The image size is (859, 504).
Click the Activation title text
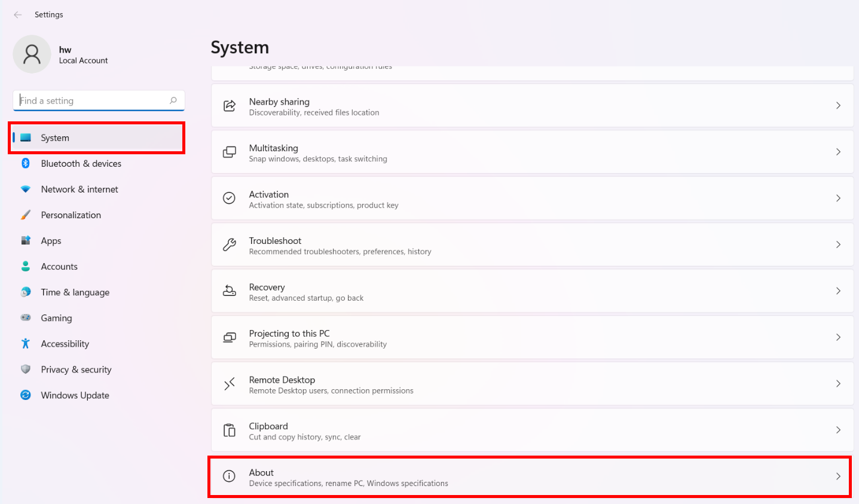tap(269, 194)
